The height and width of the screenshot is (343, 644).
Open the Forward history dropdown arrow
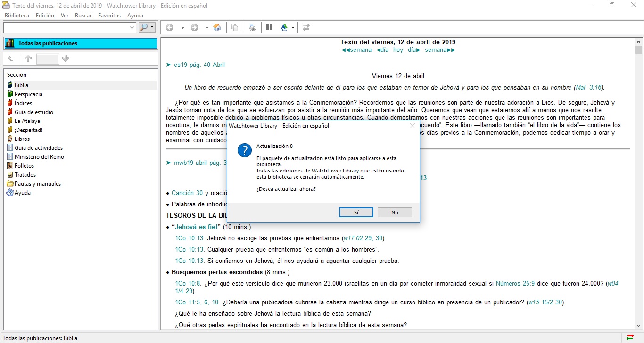tap(207, 28)
